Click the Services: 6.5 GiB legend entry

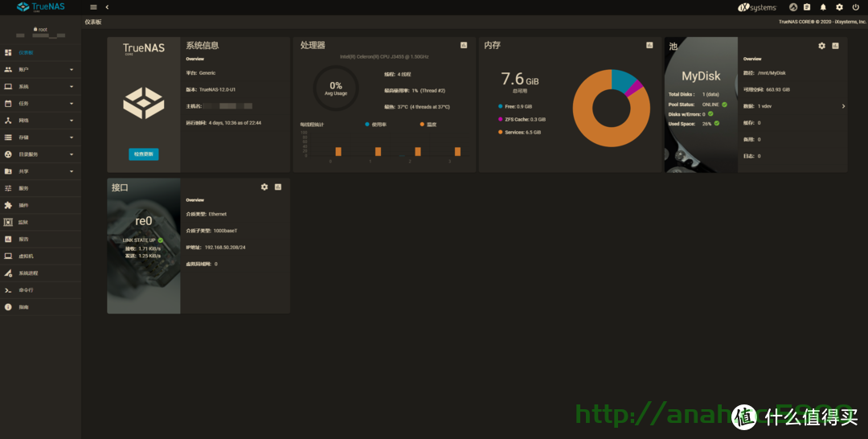[x=519, y=133]
